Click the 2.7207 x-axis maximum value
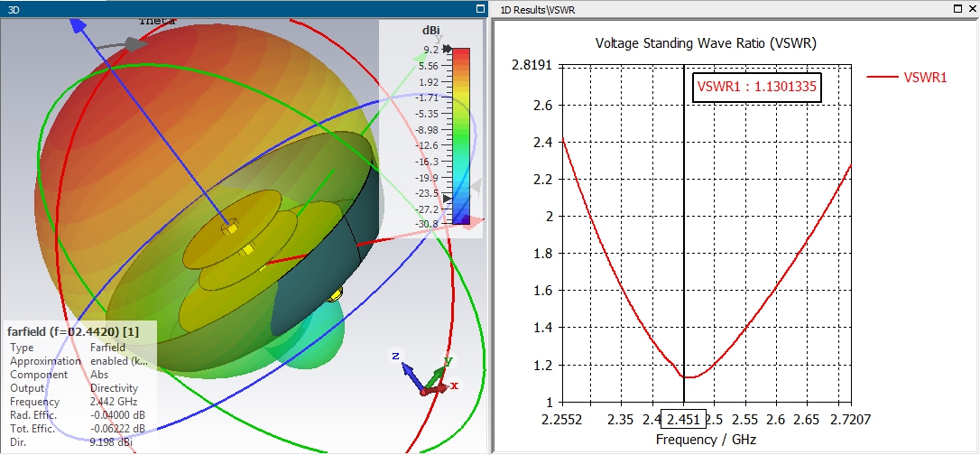This screenshot has width=980, height=455. pos(851,418)
